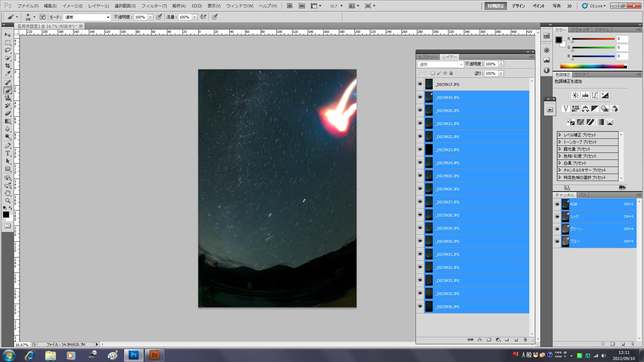Hide the _DSC9917.JPG layer

[x=420, y=84]
